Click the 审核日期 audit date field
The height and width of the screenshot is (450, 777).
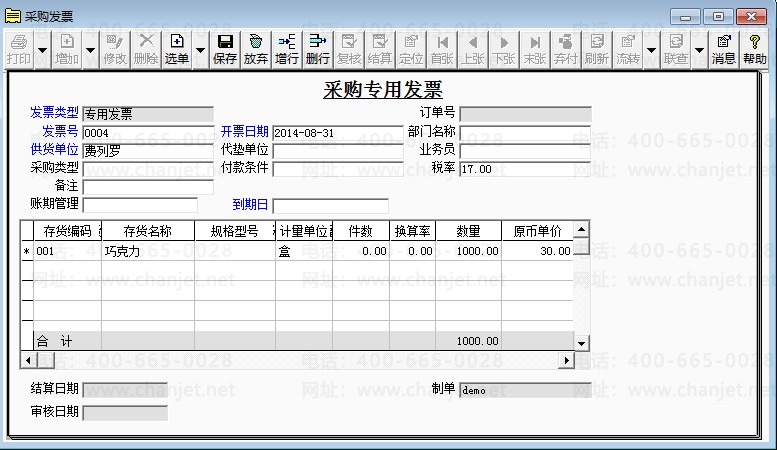pos(125,413)
